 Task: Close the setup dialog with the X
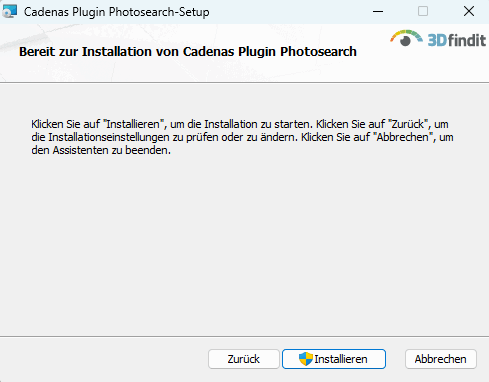(469, 11)
